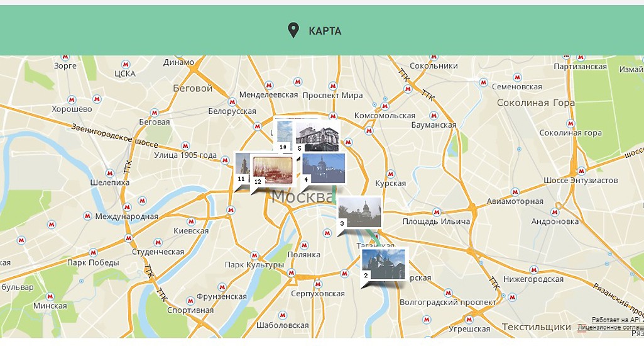The image size is (644, 346).
Task: Open the Лицензионное соглашение link
Action: 609,328
